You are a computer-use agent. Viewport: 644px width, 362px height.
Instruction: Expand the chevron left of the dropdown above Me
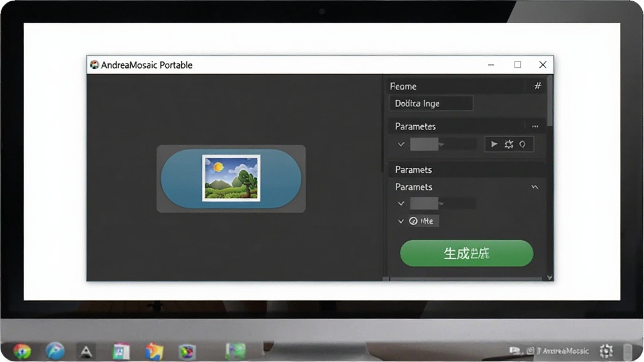click(x=401, y=203)
